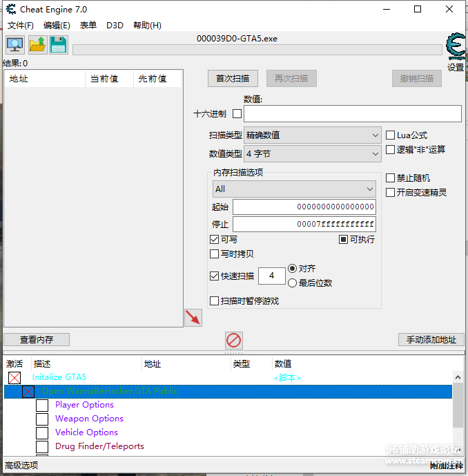Click the 首次扫描 first scan button
Image resolution: width=468 pixels, height=476 pixels.
233,78
